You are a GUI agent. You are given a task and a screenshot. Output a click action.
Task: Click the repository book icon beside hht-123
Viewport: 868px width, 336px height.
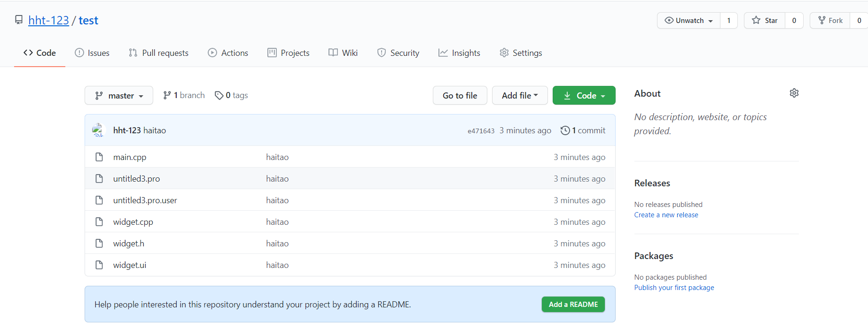point(19,20)
